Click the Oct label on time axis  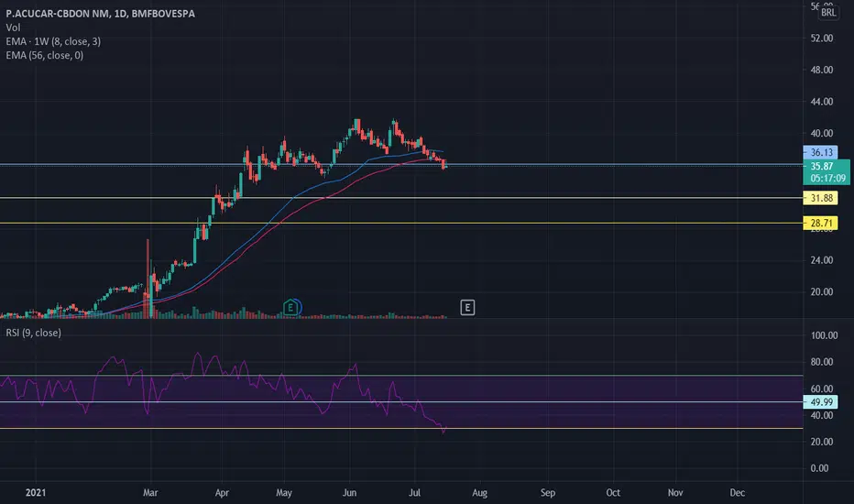coord(613,493)
